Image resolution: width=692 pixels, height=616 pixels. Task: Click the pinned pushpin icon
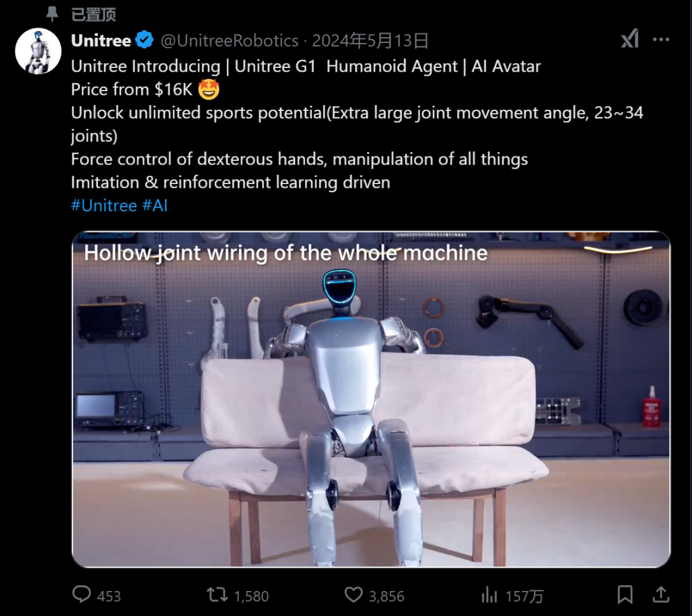click(52, 13)
